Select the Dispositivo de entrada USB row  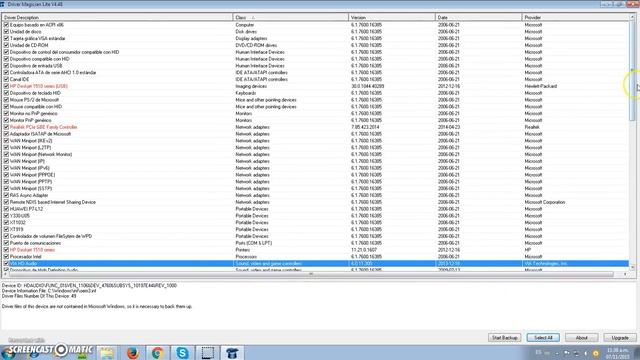click(316, 66)
